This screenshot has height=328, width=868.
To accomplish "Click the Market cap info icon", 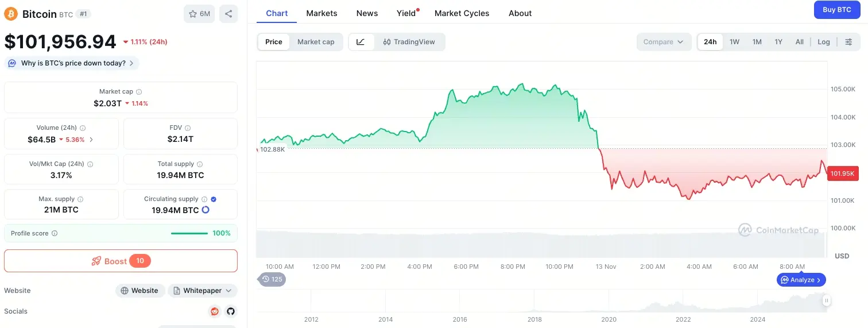I will 139,92.
